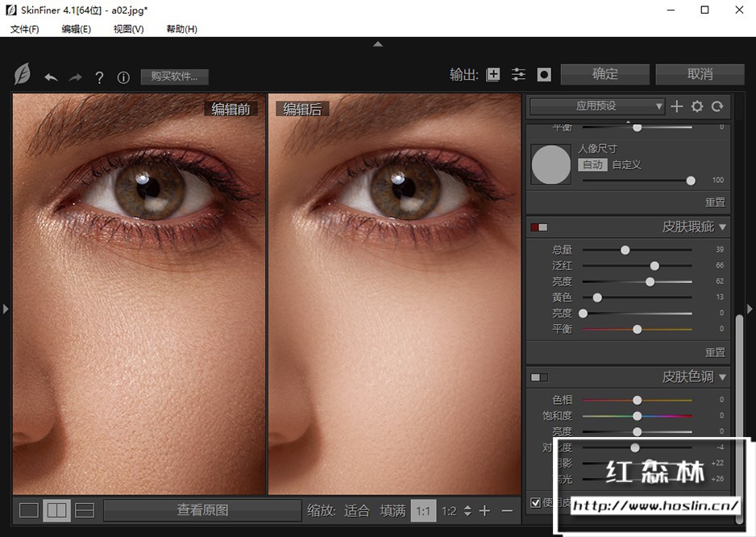Open output settings sliders icon
Image resolution: width=756 pixels, height=537 pixels.
point(518,74)
